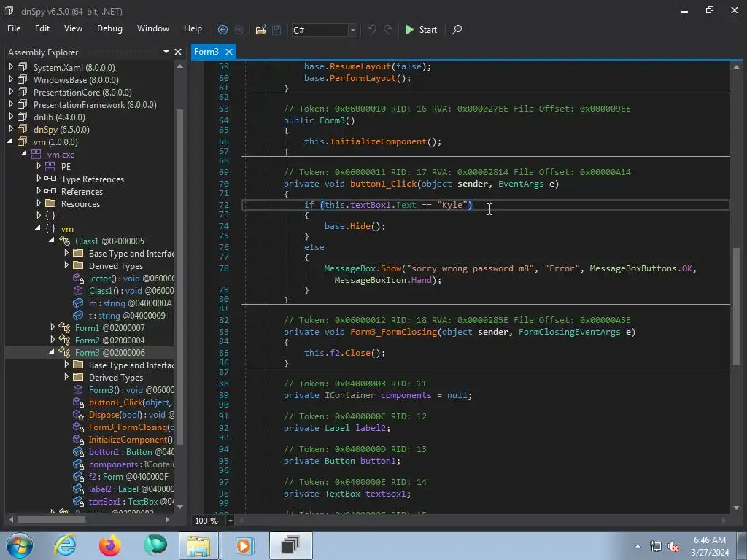The height and width of the screenshot is (560, 747).
Task: Click the Start debug button label
Action: [427, 30]
